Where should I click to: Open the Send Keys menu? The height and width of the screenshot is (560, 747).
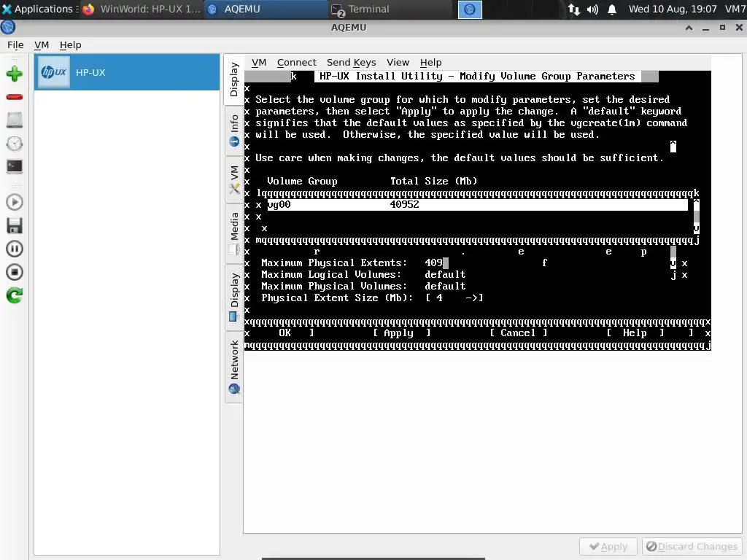coord(351,63)
